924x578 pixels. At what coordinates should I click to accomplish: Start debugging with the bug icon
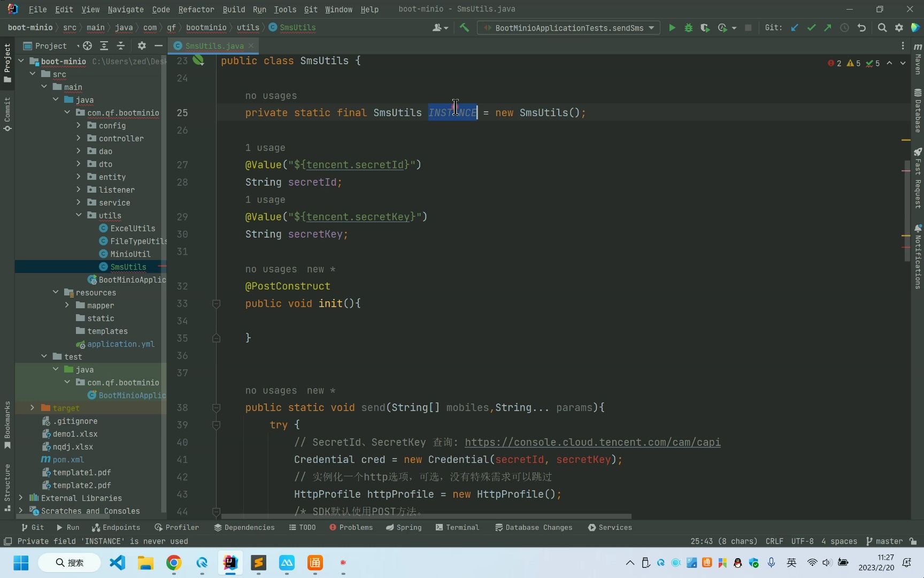689,28
